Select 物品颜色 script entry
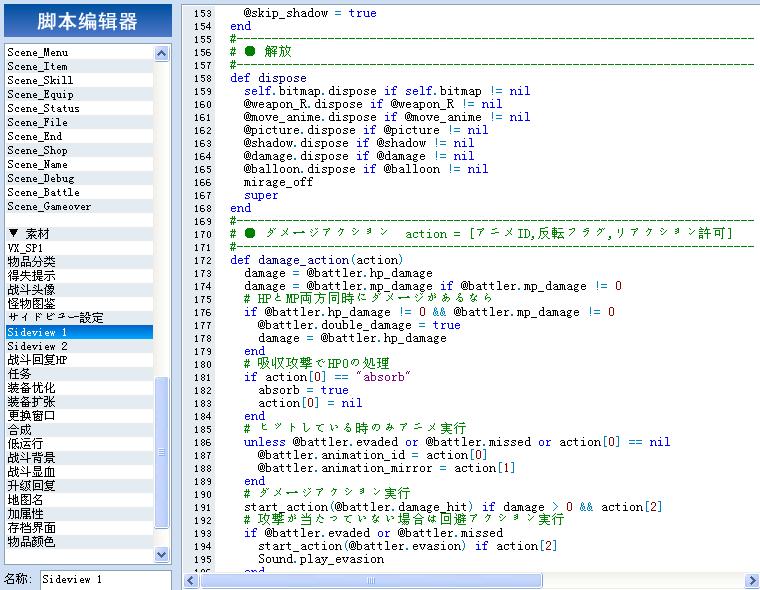Viewport: 760px width, 590px height. tap(79, 542)
